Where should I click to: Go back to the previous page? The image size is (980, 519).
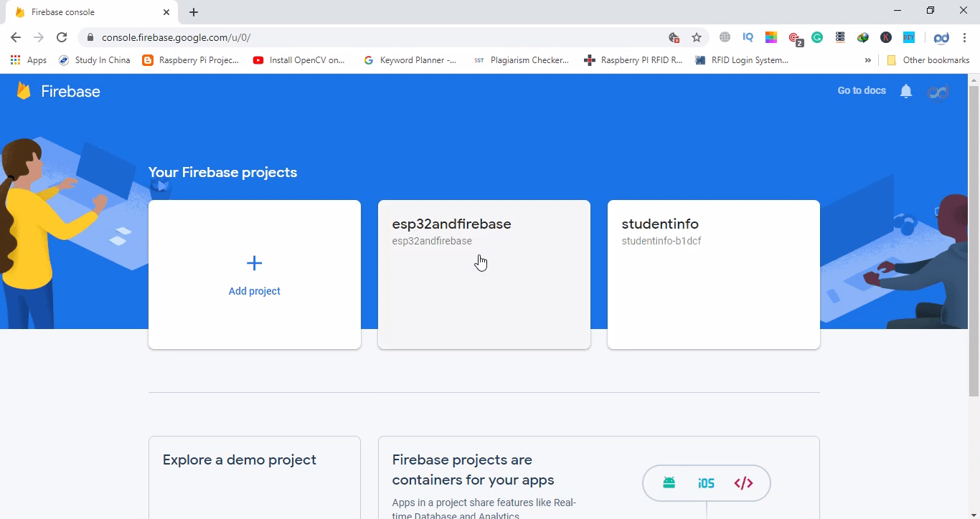pyautogui.click(x=16, y=37)
